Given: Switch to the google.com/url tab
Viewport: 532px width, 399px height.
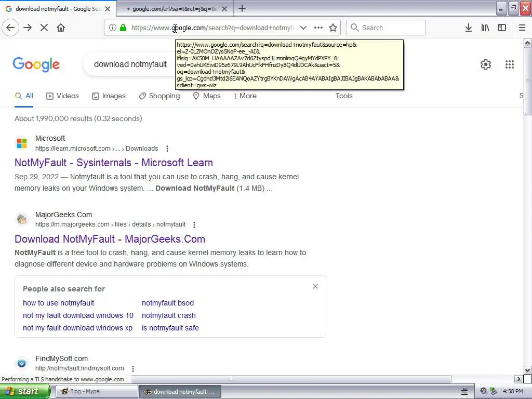Looking at the screenshot, I should (175, 9).
